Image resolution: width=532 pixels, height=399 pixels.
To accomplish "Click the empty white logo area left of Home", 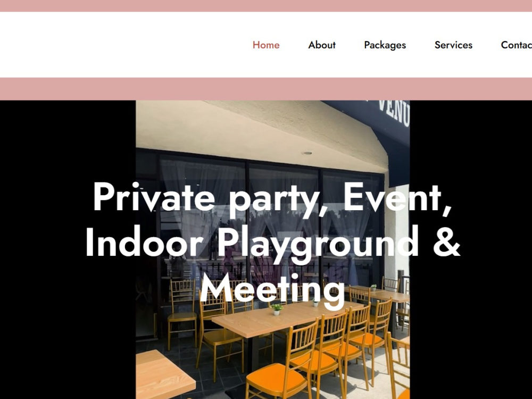I will (x=122, y=45).
